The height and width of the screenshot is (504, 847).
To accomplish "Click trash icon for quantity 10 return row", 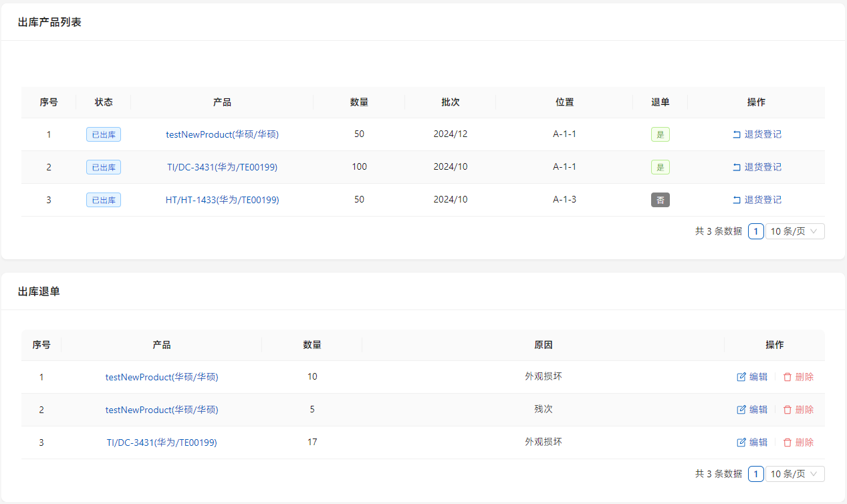I will pyautogui.click(x=788, y=377).
